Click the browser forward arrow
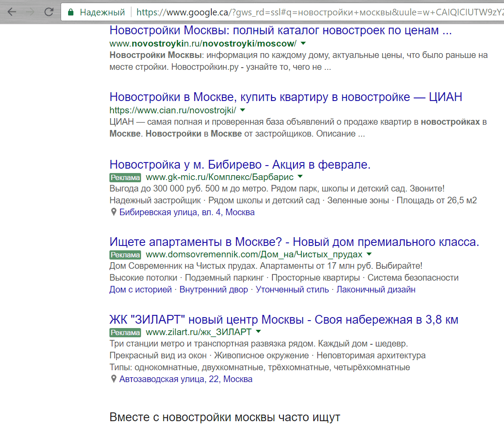Screen dimensions: 504x426 [x=30, y=12]
